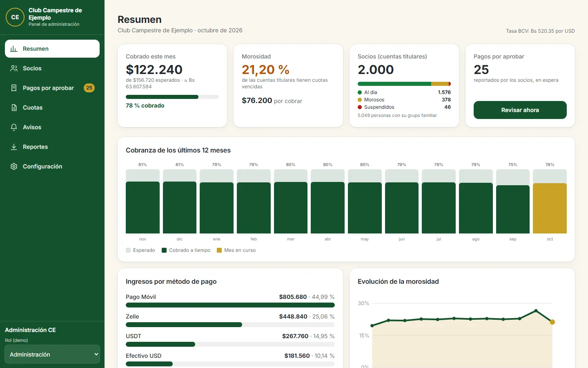Click the $448.840 Zelle amount
This screenshot has width=588, height=368.
pos(293,316)
